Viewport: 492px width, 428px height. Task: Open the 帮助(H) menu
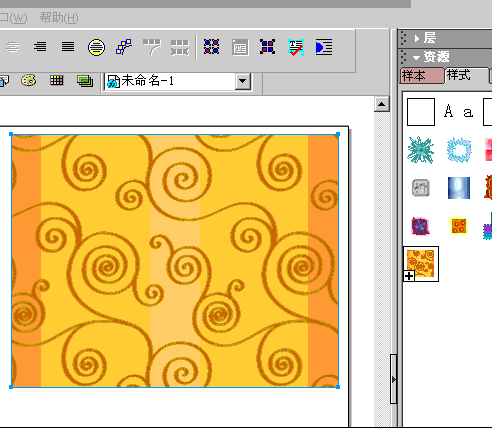pos(59,18)
